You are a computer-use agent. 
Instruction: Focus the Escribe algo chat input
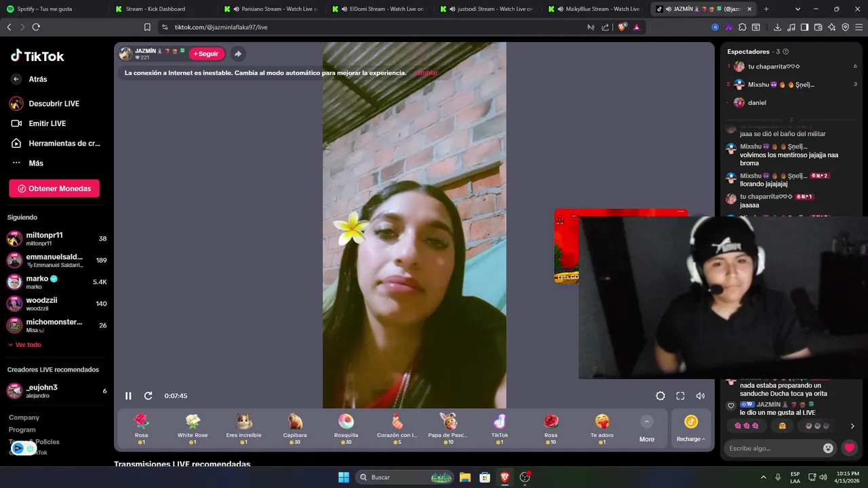click(772, 448)
